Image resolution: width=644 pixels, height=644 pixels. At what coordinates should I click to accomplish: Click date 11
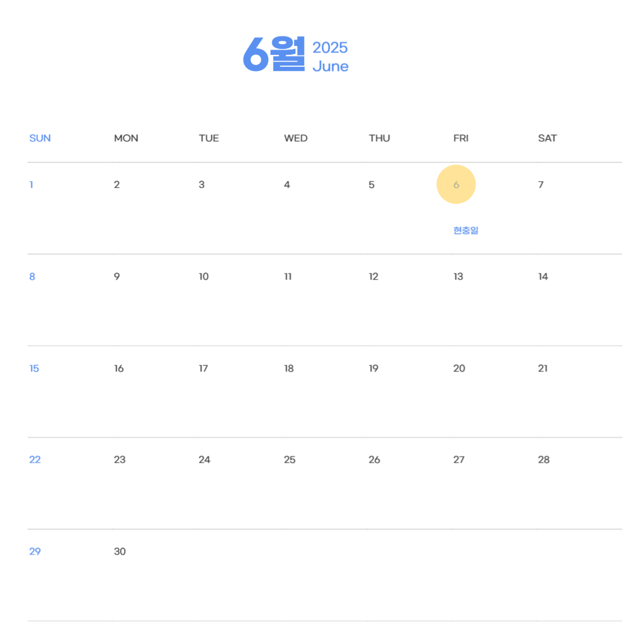pos(288,277)
